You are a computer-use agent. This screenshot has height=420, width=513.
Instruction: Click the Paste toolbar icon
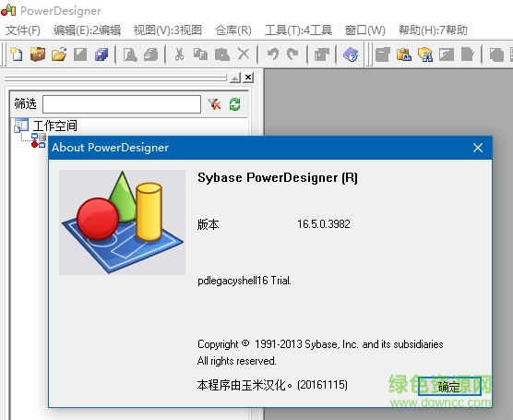click(x=221, y=54)
